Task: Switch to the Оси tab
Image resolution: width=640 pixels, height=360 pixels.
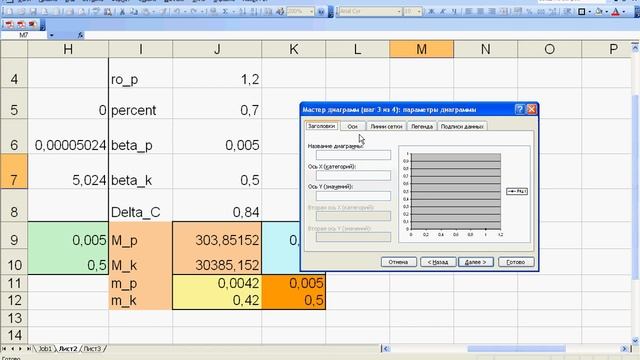Action: (x=352, y=127)
